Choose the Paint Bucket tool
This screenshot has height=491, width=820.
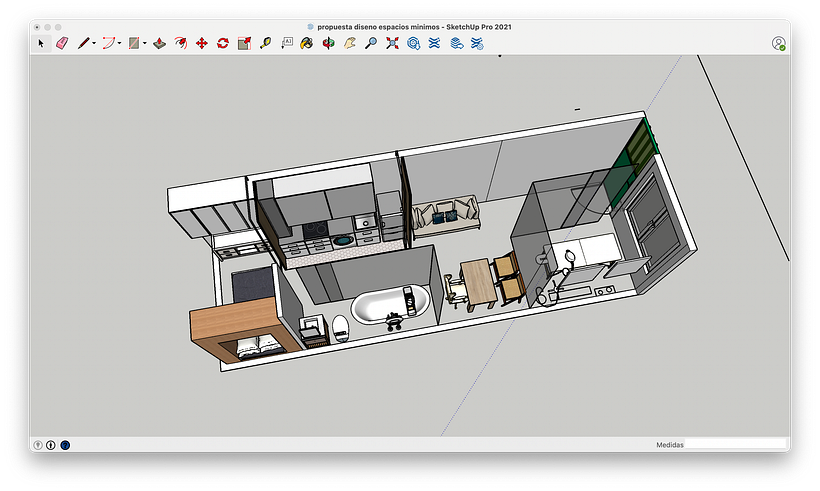pos(307,43)
